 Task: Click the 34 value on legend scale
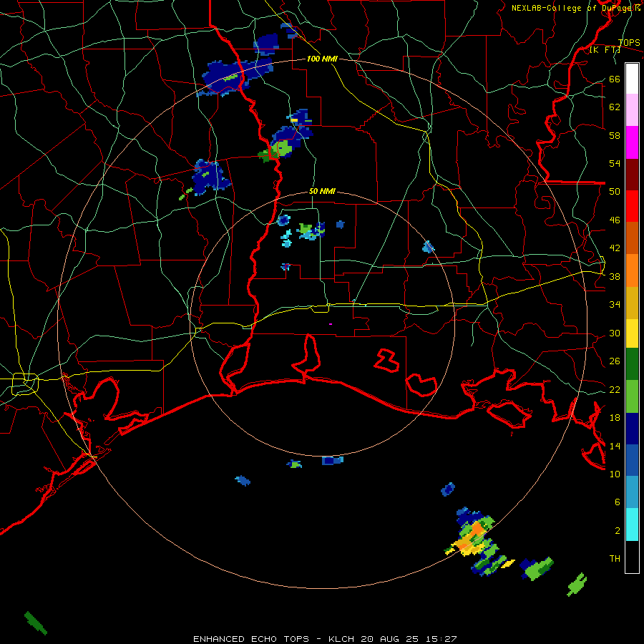coord(615,305)
